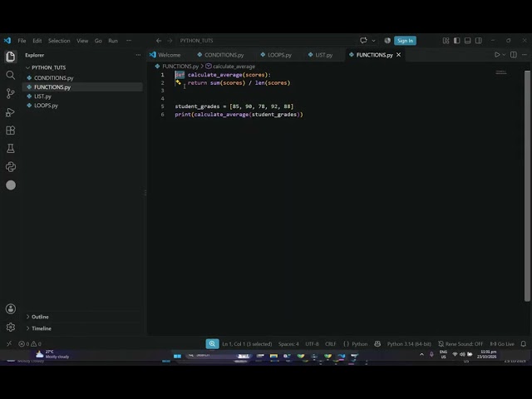
Task: Open the account dropdown arrow beside Copilot
Action: [x=373, y=41]
